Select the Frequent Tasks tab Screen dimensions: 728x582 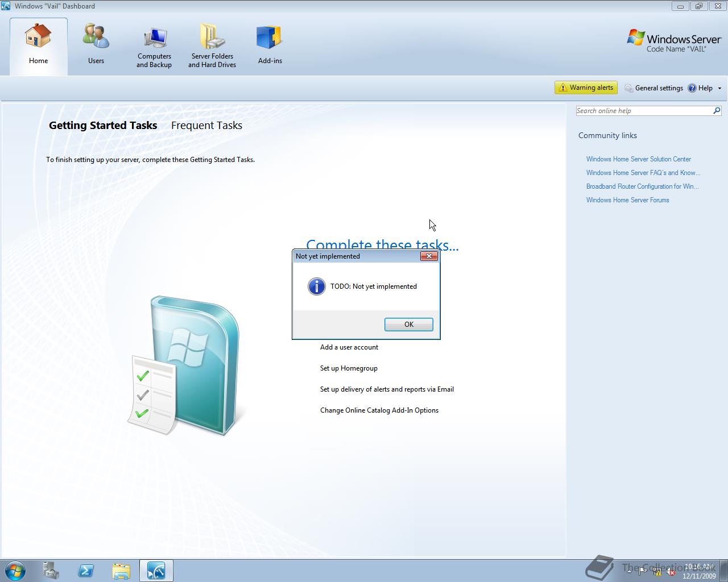coord(206,126)
